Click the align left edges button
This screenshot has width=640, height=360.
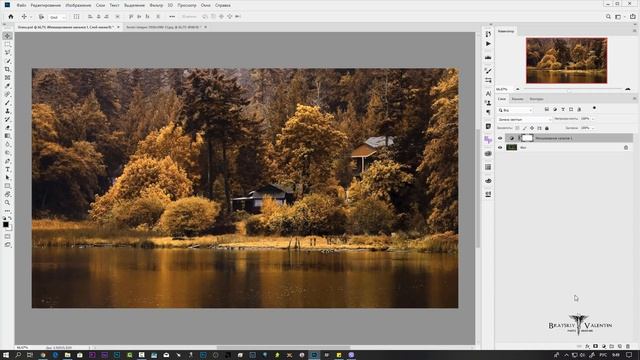[90, 17]
